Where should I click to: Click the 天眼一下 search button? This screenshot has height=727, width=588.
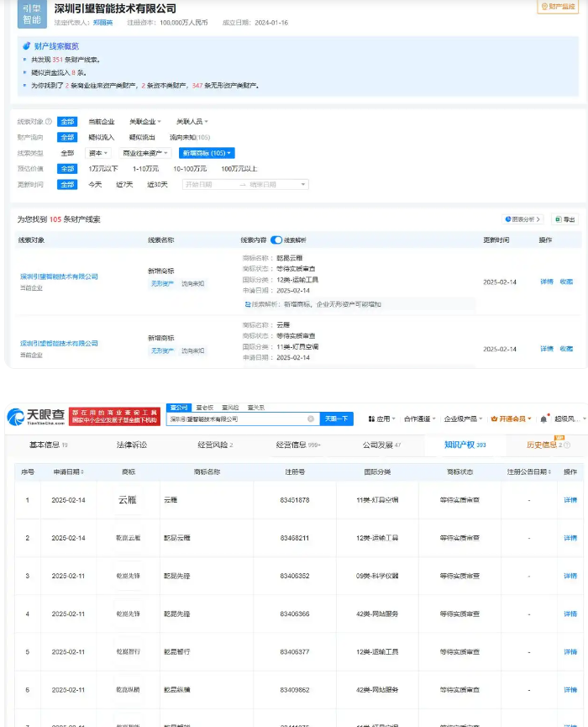(336, 419)
